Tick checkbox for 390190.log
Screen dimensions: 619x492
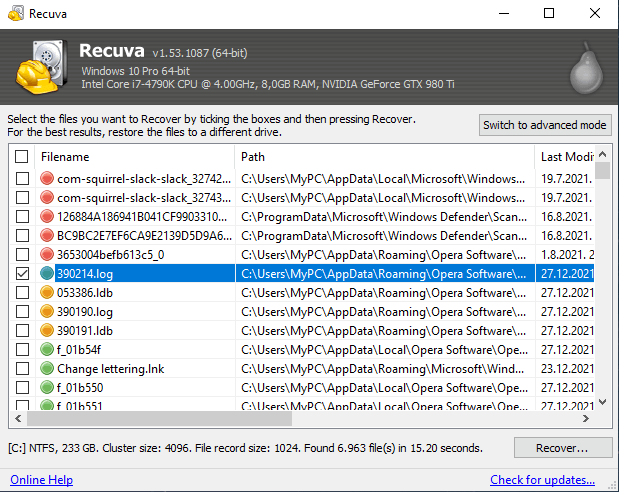click(x=23, y=311)
